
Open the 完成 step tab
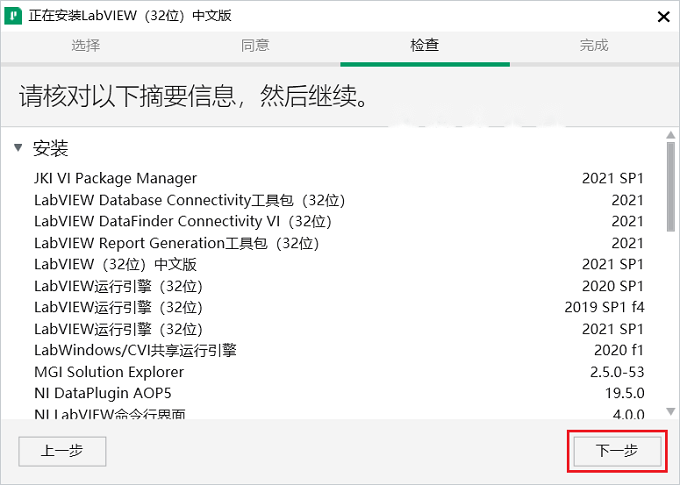(x=594, y=45)
